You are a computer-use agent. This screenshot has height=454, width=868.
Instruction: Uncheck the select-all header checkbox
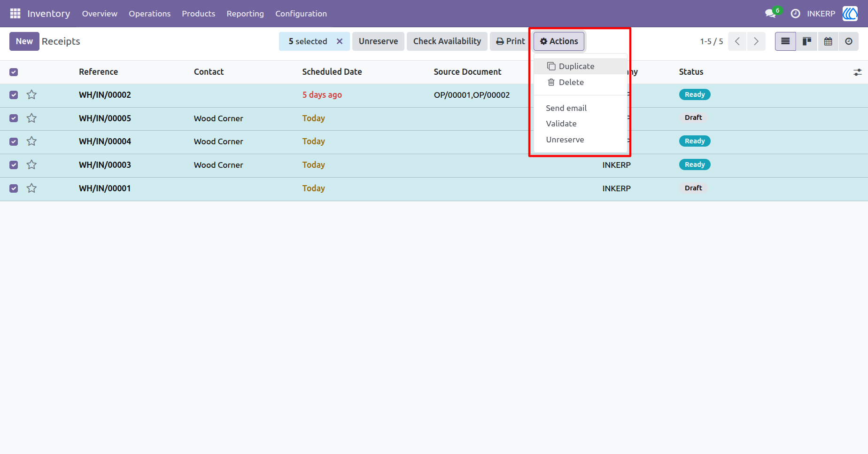coord(14,72)
